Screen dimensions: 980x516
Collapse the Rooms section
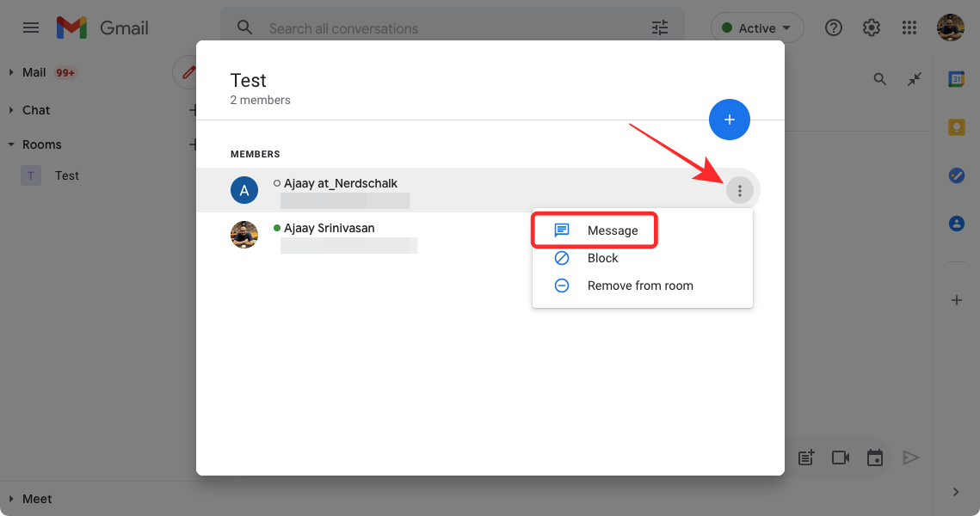[11, 144]
